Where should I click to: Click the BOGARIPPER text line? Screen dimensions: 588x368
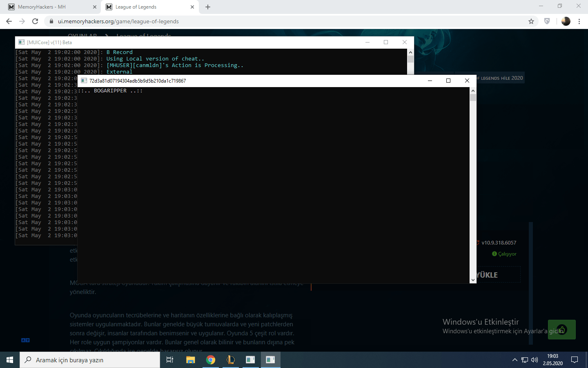tap(110, 91)
